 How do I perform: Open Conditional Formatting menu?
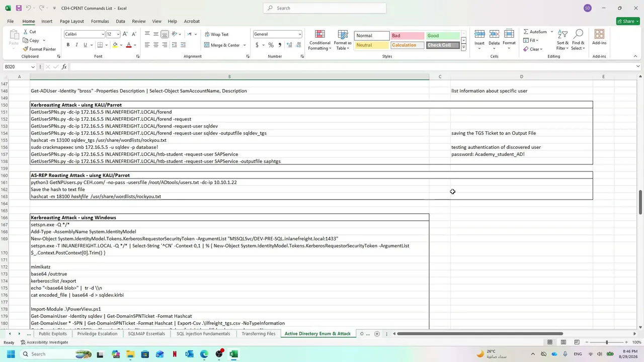tap(319, 40)
